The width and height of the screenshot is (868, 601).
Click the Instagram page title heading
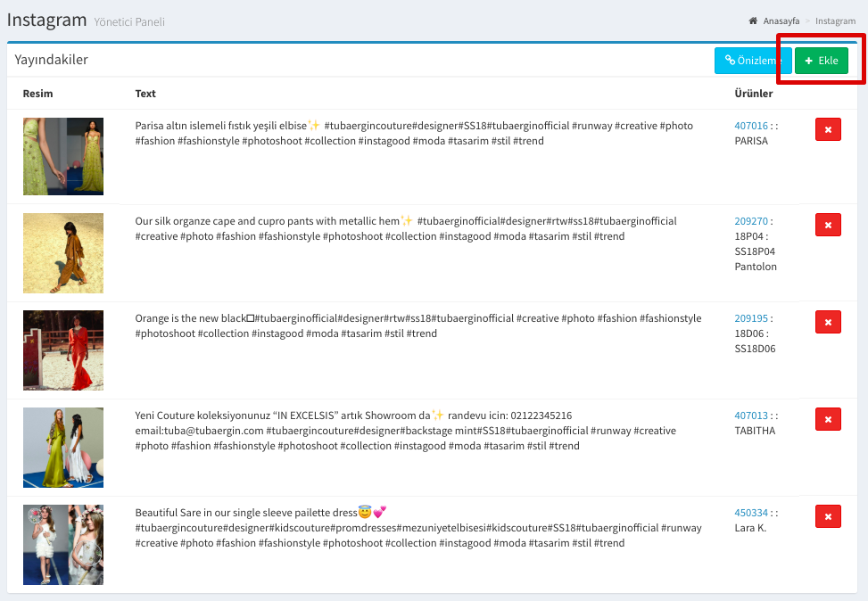(46, 20)
